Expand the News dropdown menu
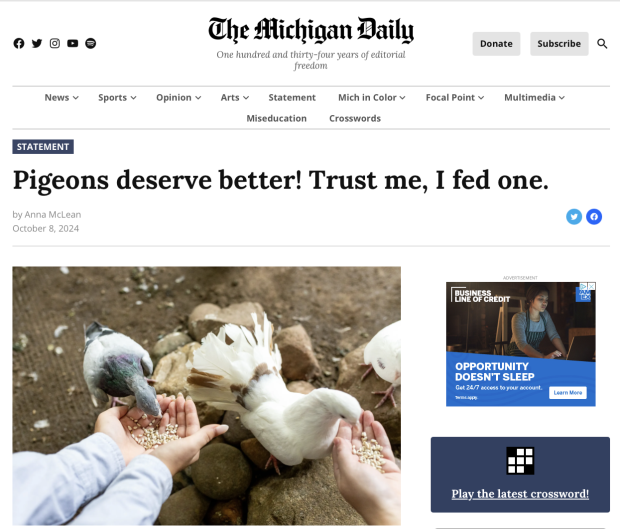 62,98
